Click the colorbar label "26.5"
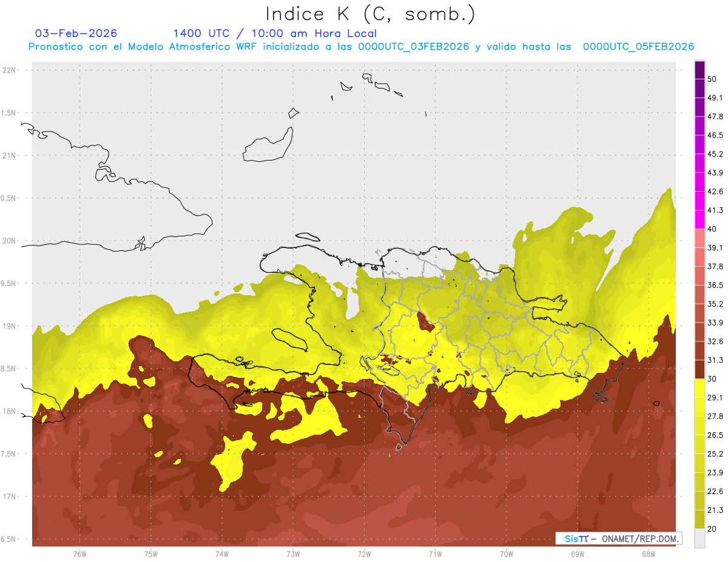The height and width of the screenshot is (562, 728). pyautogui.click(x=715, y=435)
